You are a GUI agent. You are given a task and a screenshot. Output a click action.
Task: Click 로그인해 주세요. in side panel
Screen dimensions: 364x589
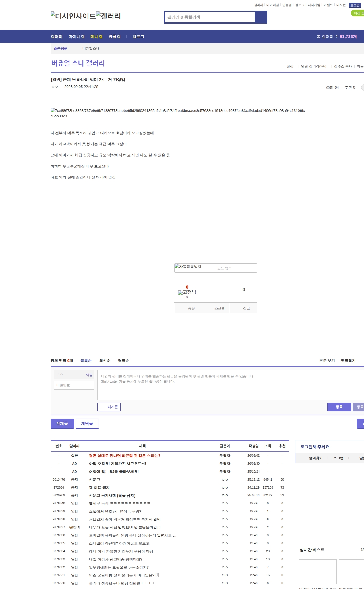point(315,447)
